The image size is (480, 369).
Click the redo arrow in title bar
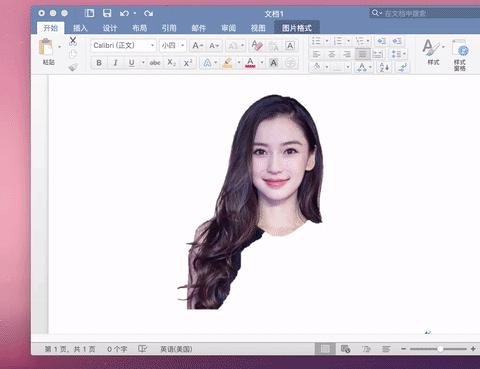148,13
